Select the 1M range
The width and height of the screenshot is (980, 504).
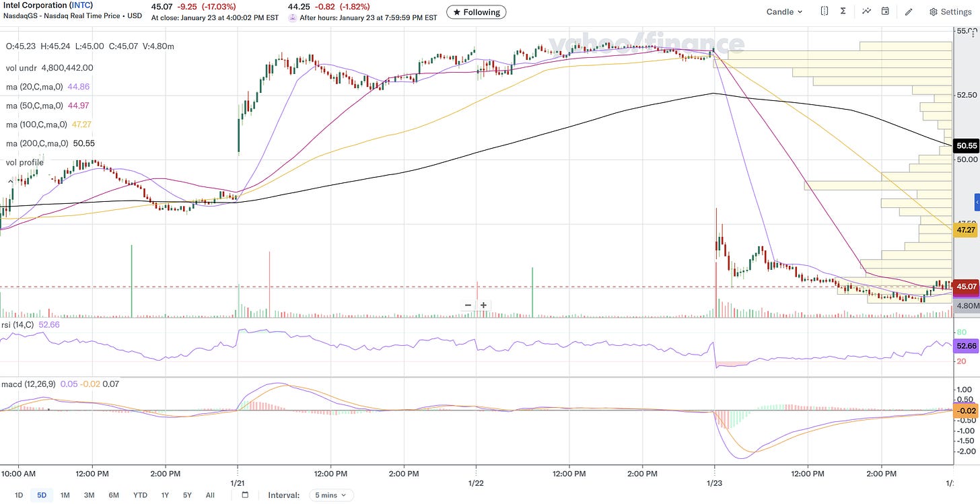coord(65,495)
